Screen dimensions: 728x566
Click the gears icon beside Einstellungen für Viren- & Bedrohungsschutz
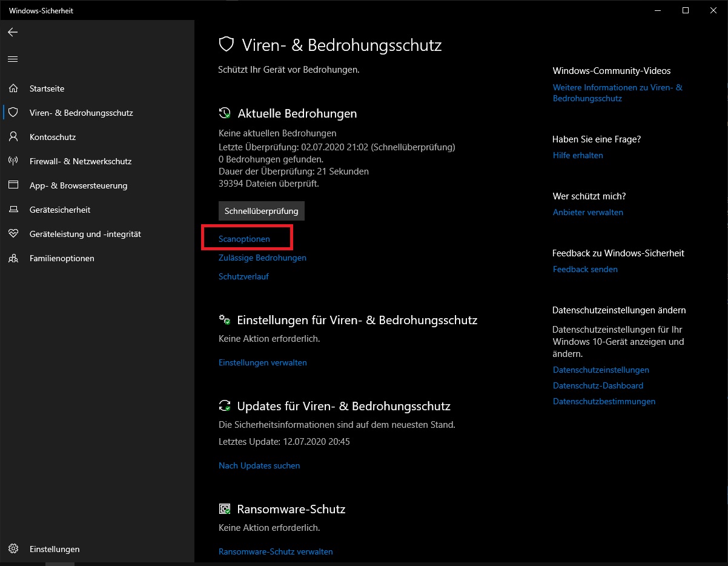coord(225,319)
